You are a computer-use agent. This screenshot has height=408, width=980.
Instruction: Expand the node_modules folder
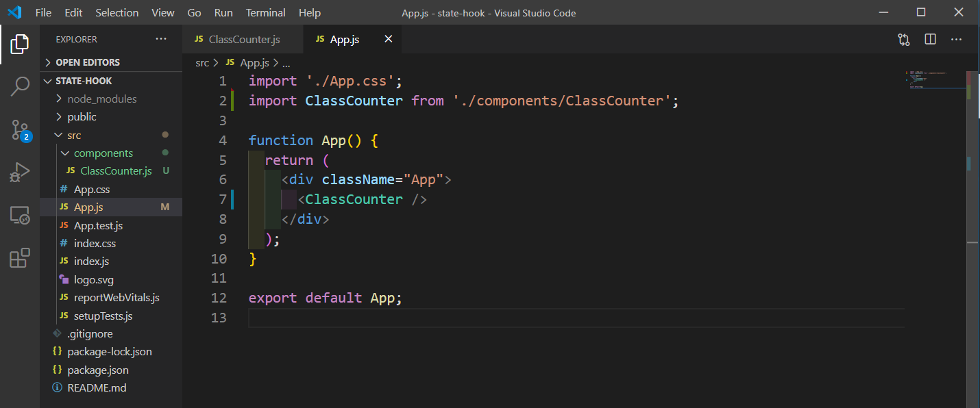click(101, 99)
